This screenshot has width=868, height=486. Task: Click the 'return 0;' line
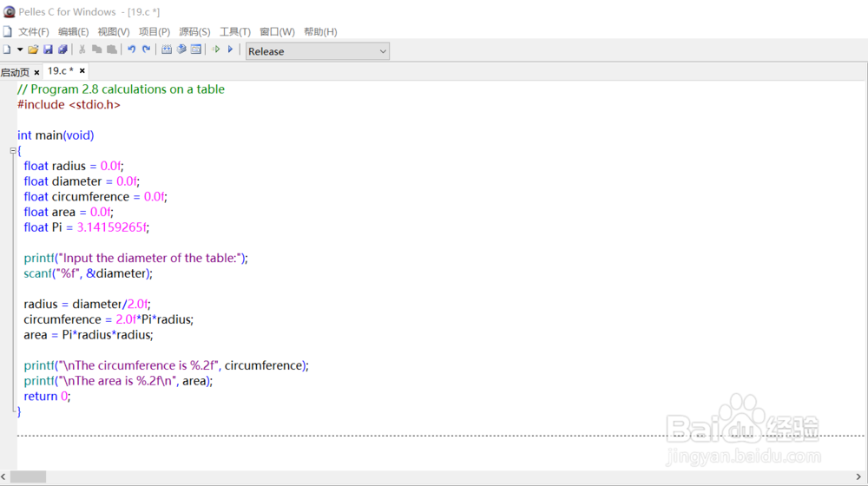click(47, 397)
